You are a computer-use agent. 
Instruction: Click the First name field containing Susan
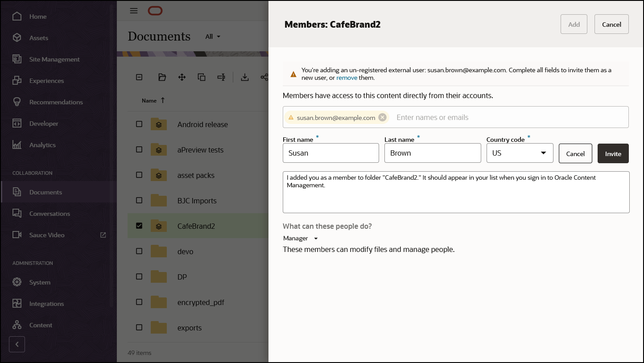tap(331, 153)
